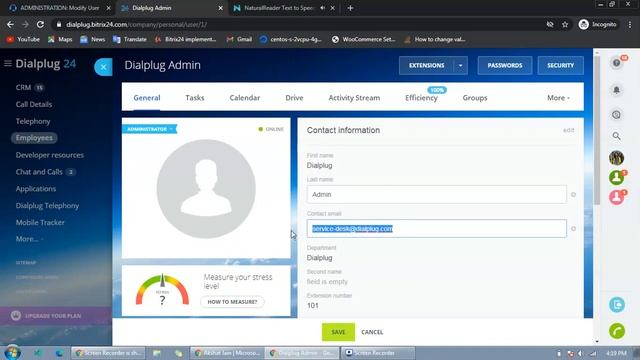Viewport: 640px width, 360px height.
Task: Select Employees in left sidebar
Action: 34,138
